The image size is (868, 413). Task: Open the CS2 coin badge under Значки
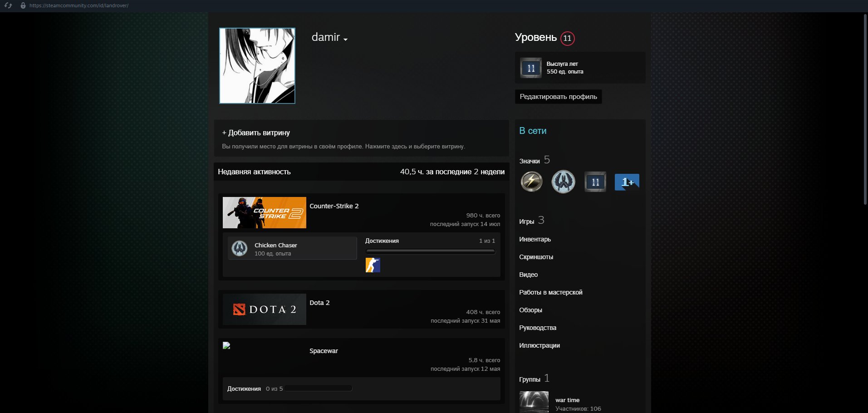pyautogui.click(x=563, y=182)
